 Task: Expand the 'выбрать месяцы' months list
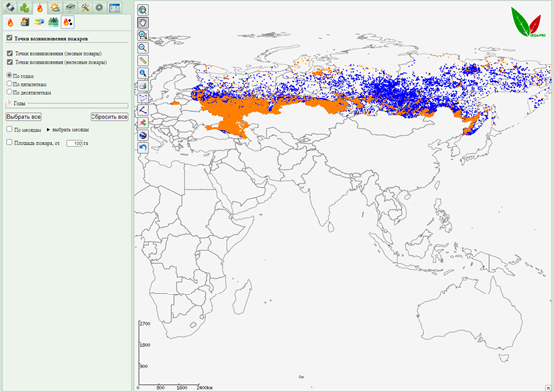coord(48,130)
